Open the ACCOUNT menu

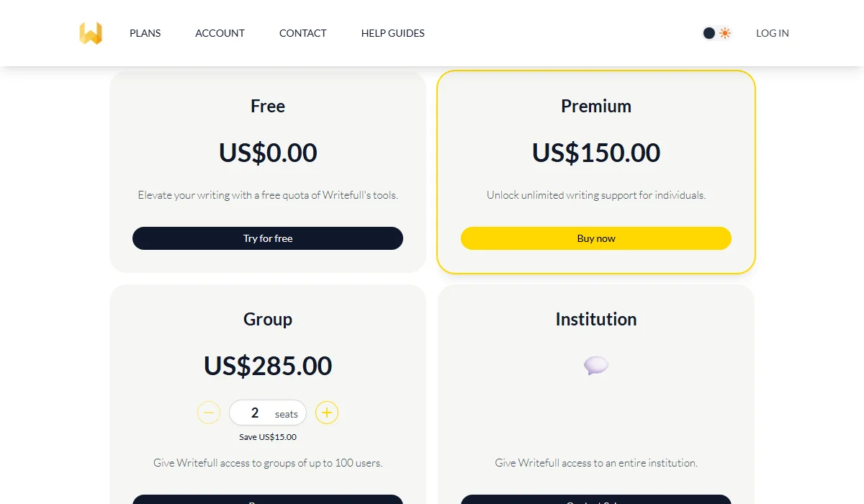pyautogui.click(x=220, y=32)
